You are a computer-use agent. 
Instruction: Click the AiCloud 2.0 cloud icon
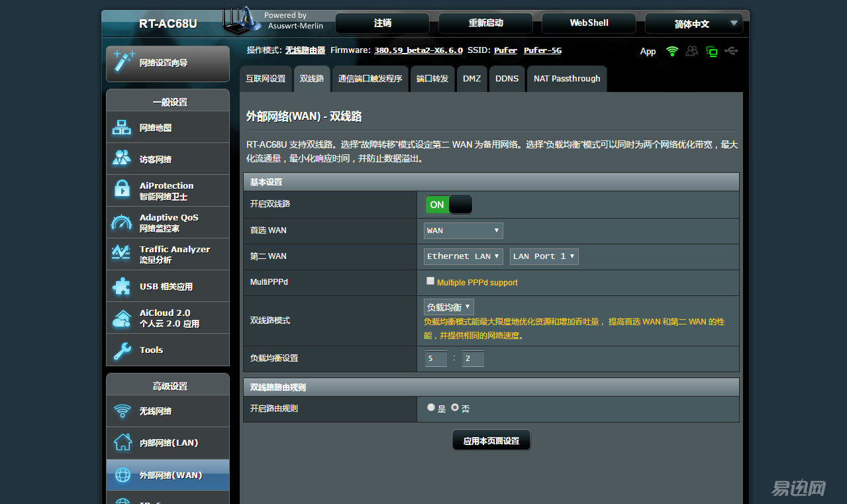(x=122, y=318)
